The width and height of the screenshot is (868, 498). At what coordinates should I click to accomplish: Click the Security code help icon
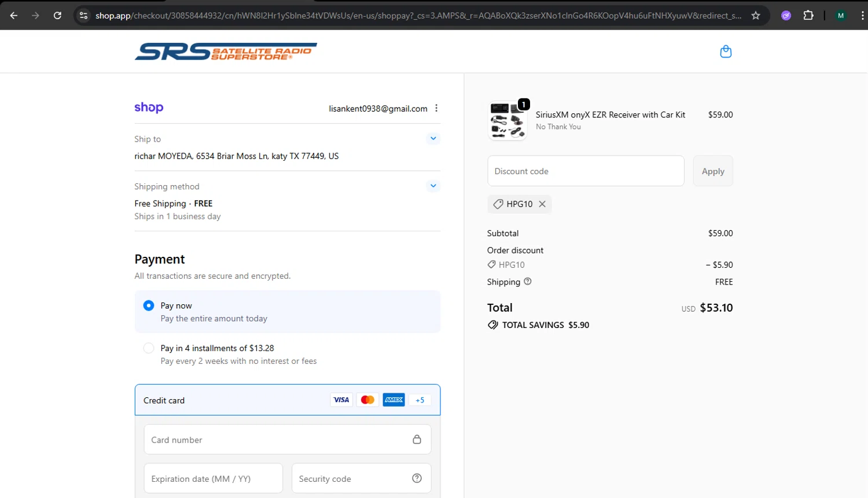417,478
